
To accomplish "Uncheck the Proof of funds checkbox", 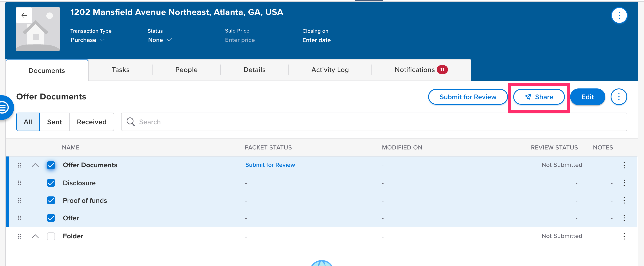I will [x=51, y=200].
